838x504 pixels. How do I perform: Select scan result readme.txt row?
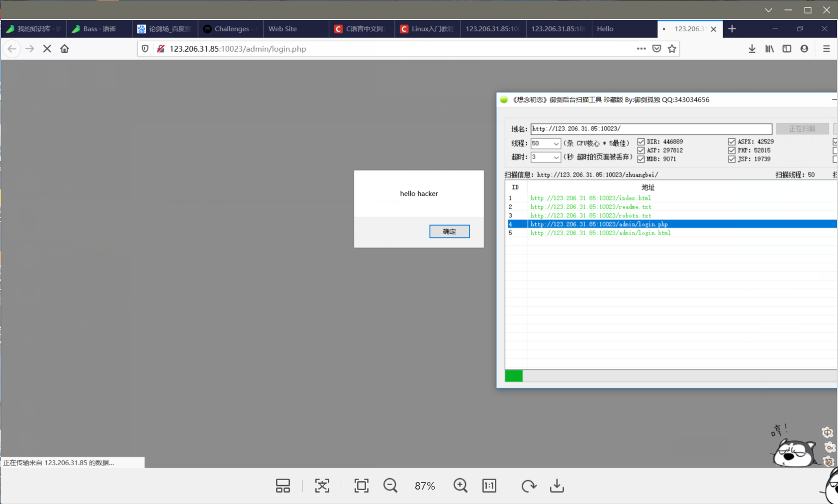coord(671,207)
